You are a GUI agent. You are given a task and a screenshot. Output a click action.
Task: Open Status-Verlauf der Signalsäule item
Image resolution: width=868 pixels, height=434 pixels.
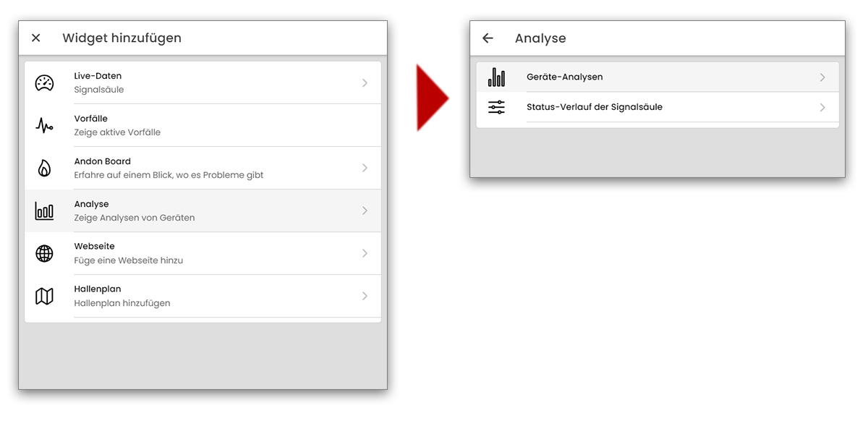[x=651, y=108]
